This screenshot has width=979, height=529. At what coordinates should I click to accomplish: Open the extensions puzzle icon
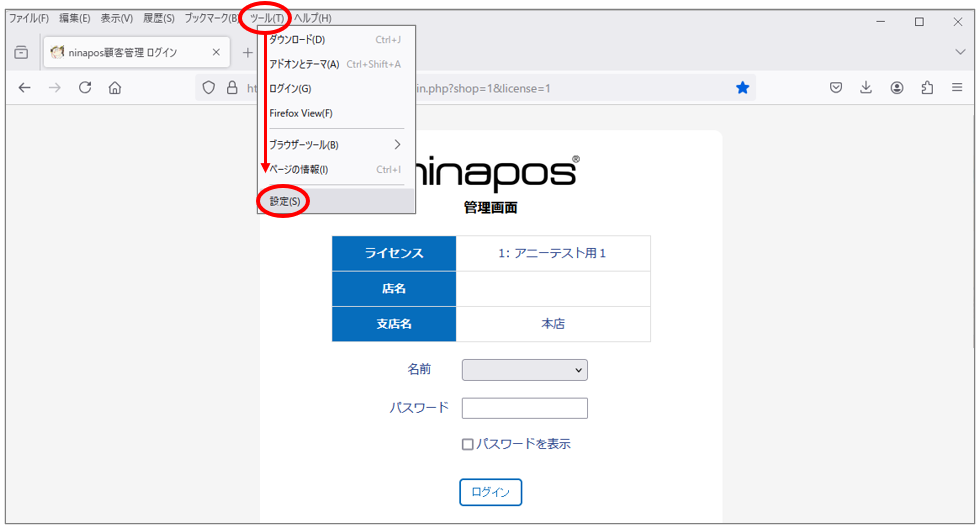(927, 88)
